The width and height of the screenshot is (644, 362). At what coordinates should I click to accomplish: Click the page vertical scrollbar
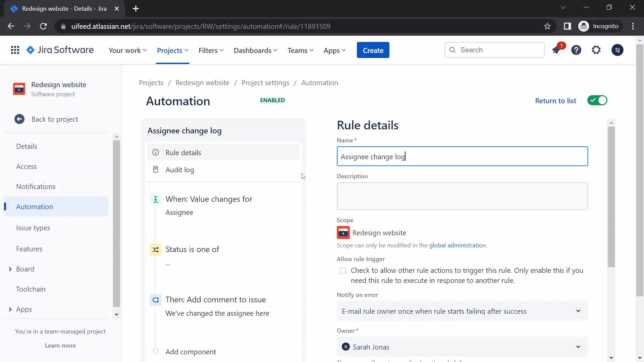point(639,170)
